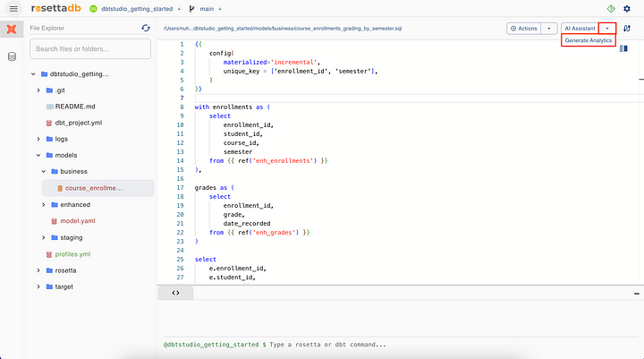Viewport: 644px width, 359px height.
Task: Click the e.enrollment_id code line
Action: tap(238, 268)
